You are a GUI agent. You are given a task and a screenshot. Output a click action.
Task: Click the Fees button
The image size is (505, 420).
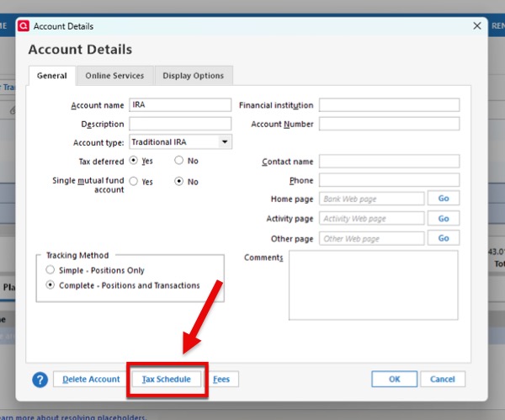pyautogui.click(x=221, y=379)
